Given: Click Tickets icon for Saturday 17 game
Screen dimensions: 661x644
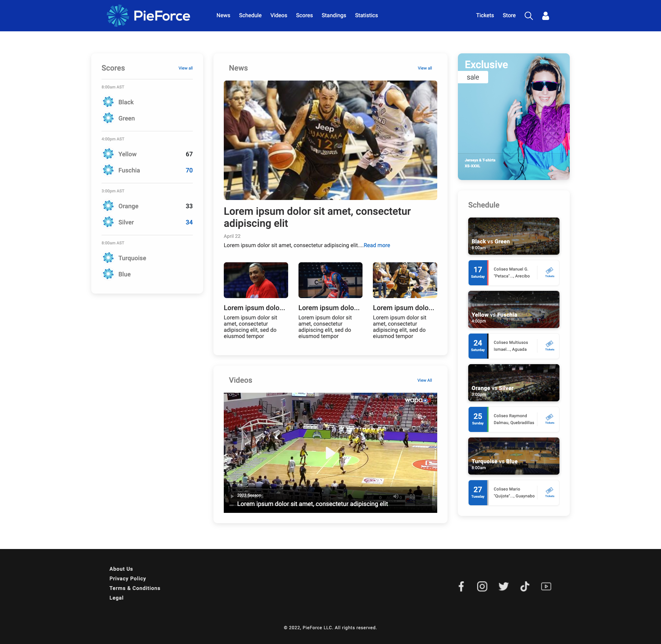Looking at the screenshot, I should point(549,272).
